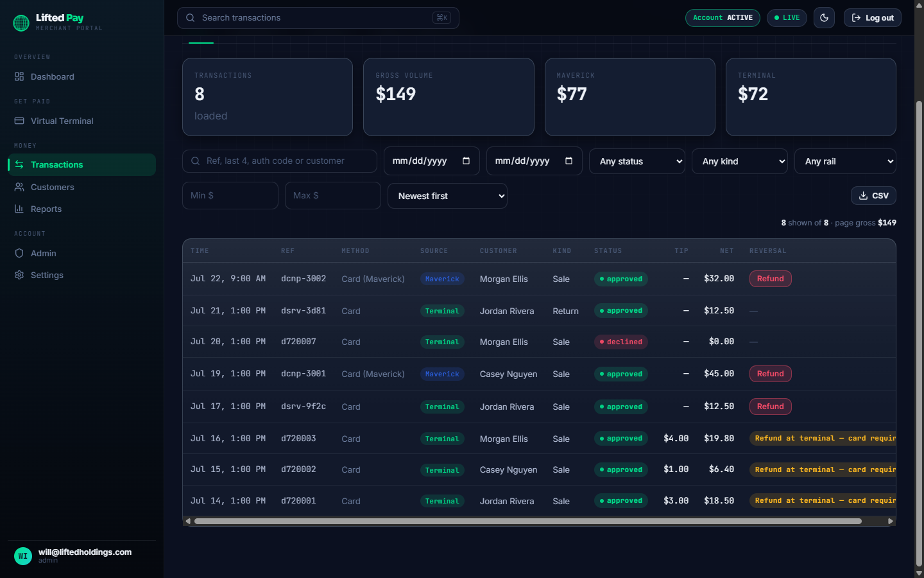Click the logout arrow icon
Viewport: 924px width, 578px height.
point(856,18)
